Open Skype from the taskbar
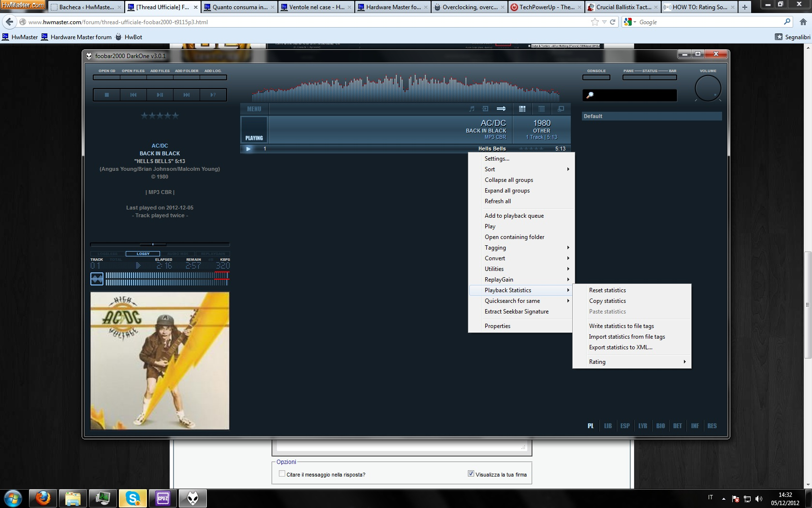The width and height of the screenshot is (812, 508). pyautogui.click(x=132, y=498)
